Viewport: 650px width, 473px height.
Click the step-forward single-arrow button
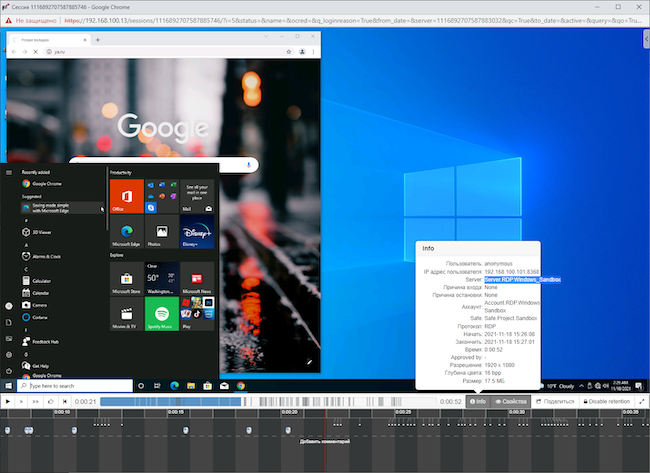coord(22,401)
